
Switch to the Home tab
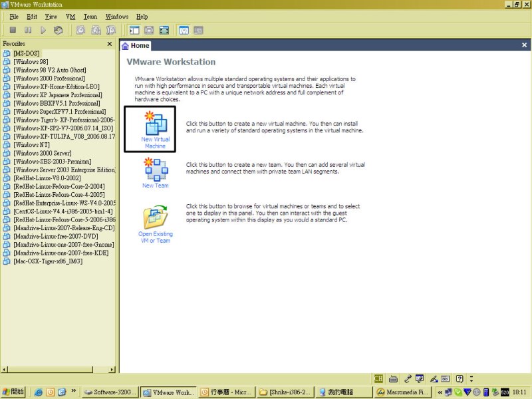coord(136,45)
